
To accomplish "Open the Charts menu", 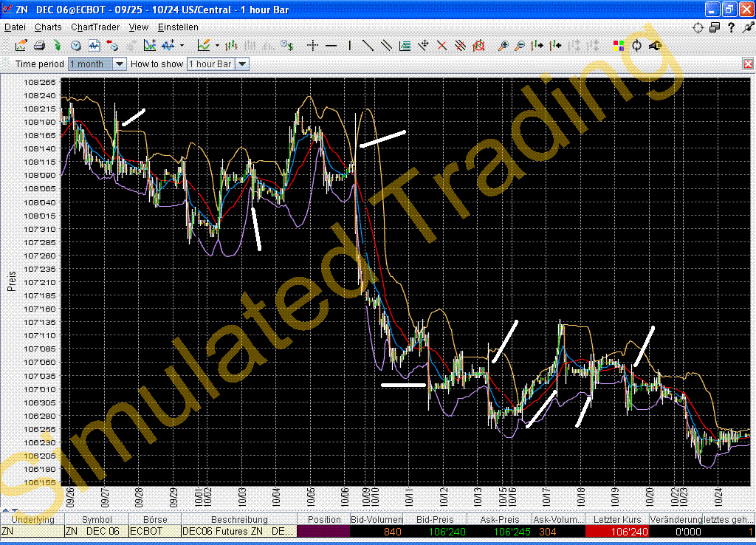I will pos(48,27).
